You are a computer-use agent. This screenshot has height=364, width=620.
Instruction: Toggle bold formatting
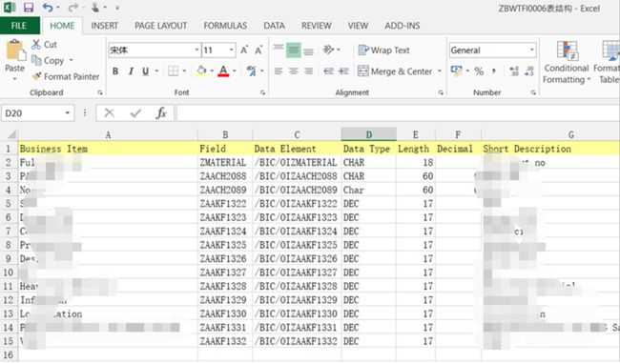(115, 71)
